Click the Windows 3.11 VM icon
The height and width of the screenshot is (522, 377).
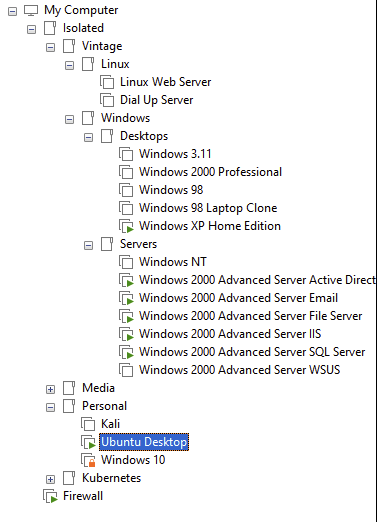click(x=126, y=154)
